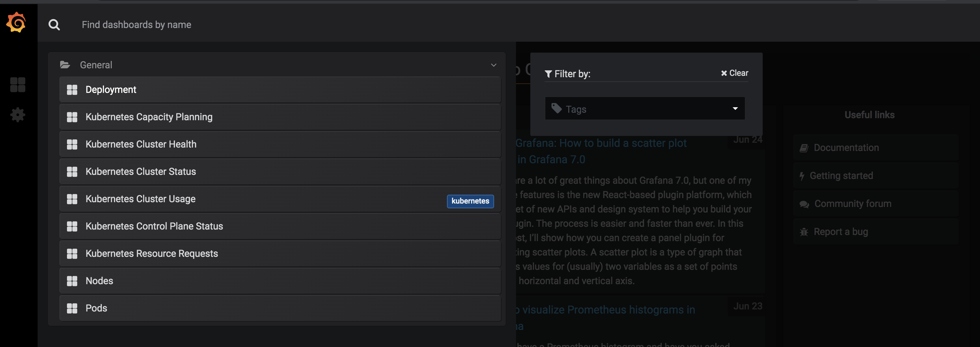Click icon next to Kubernetes Control Plane Status
Image resolution: width=980 pixels, height=347 pixels.
click(72, 226)
